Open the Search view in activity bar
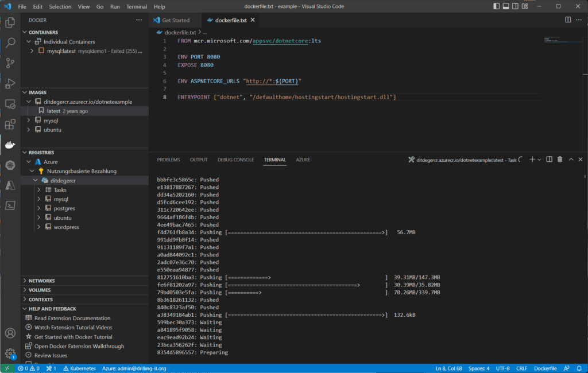This screenshot has height=373, width=588. click(10, 42)
